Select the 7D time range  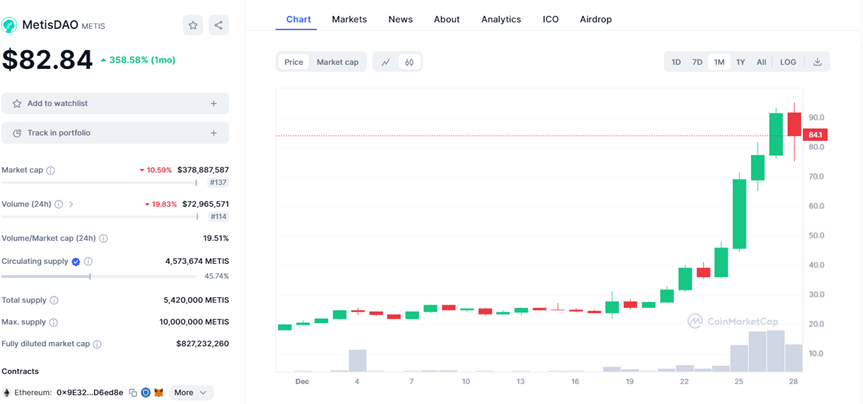pos(697,62)
